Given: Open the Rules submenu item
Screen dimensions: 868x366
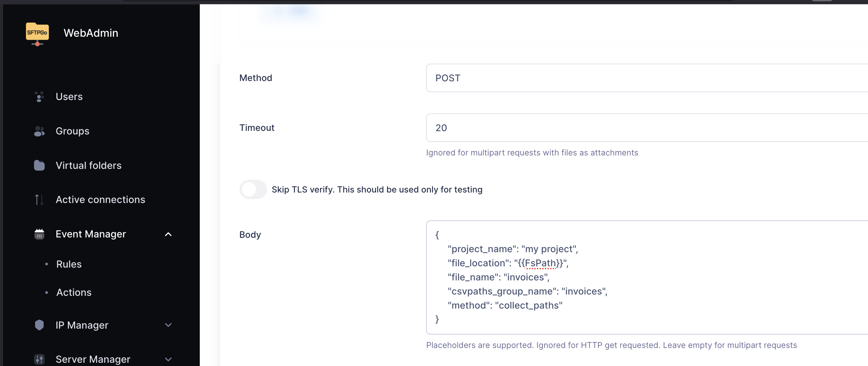Looking at the screenshot, I should pyautogui.click(x=69, y=264).
